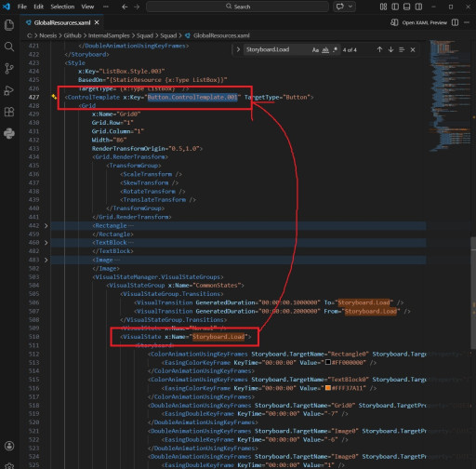The height and width of the screenshot is (469, 476).
Task: Click line number 427 in the gutter
Action: coord(33,97)
